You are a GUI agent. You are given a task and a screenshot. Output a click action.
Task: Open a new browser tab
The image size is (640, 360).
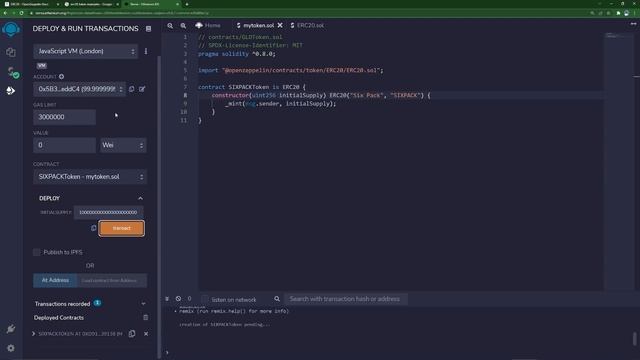pyautogui.click(x=187, y=4)
